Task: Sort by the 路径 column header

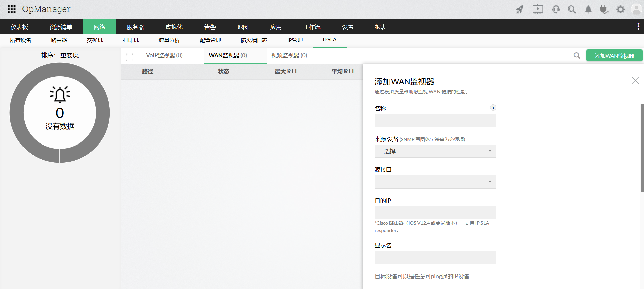Action: point(148,71)
